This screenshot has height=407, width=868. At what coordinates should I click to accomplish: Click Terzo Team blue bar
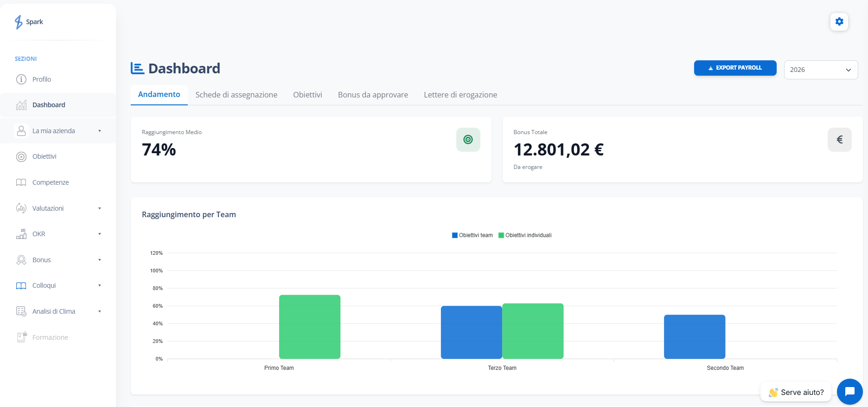pyautogui.click(x=472, y=332)
